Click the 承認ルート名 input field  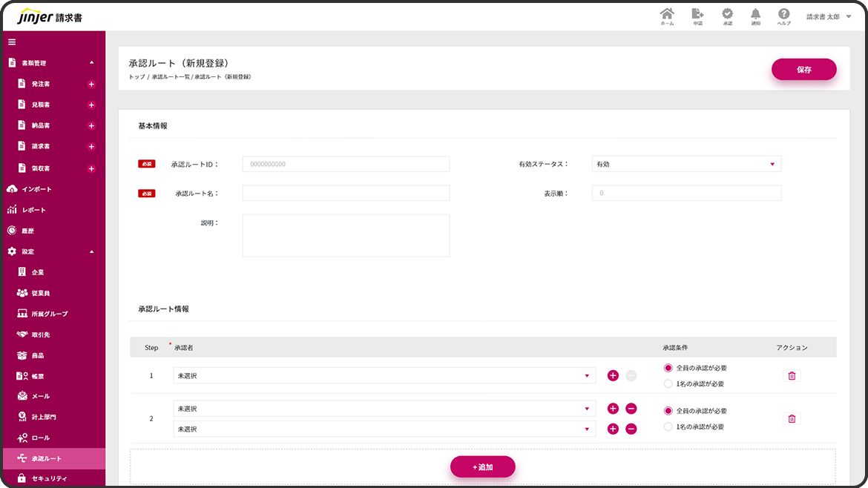coord(346,194)
